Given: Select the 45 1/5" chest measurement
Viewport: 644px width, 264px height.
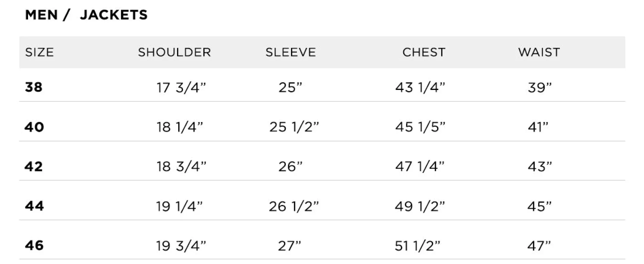Looking at the screenshot, I should [x=420, y=127].
